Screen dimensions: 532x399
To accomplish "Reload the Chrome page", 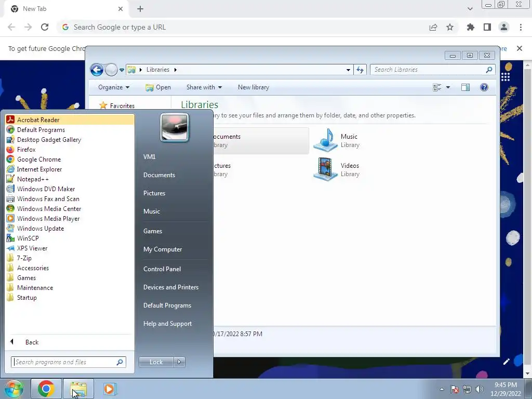I will (45, 27).
